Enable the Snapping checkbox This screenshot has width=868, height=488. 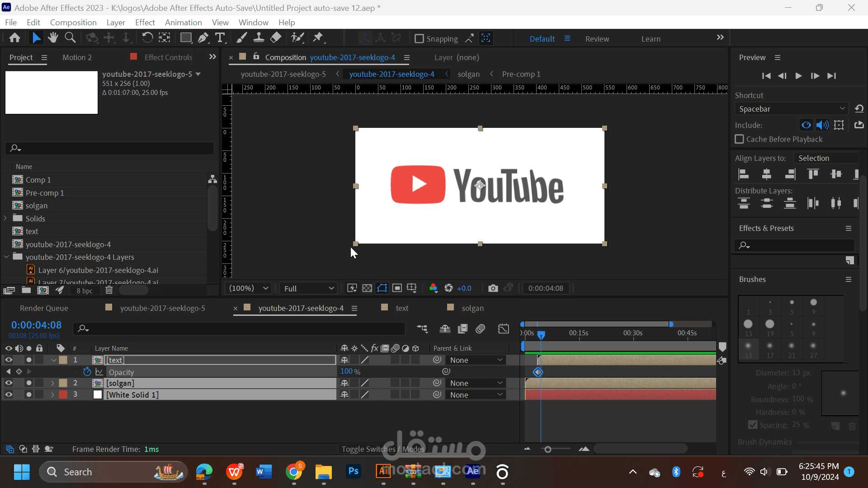[x=419, y=39]
